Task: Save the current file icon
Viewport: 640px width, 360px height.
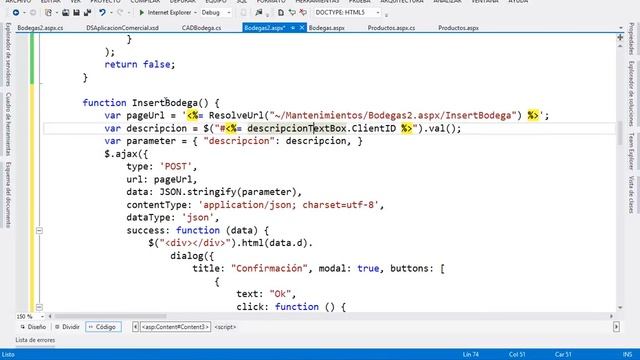Action: 76,13
